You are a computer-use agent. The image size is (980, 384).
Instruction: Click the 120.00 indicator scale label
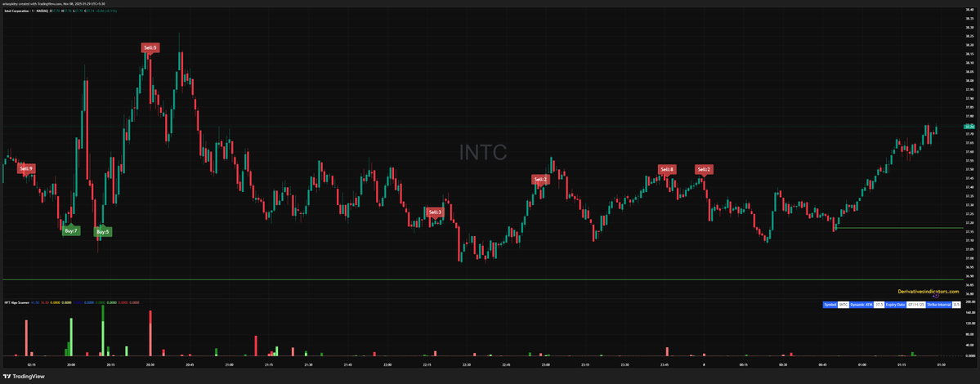point(971,324)
